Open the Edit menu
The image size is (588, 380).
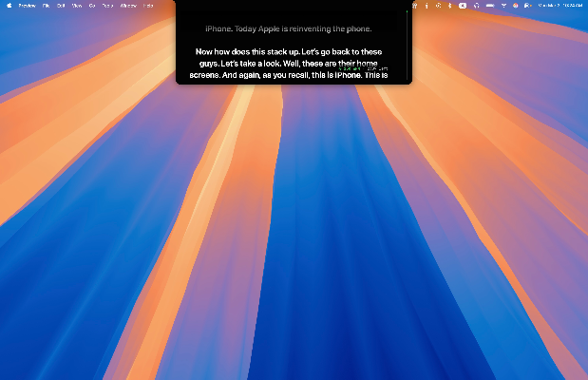pos(61,5)
